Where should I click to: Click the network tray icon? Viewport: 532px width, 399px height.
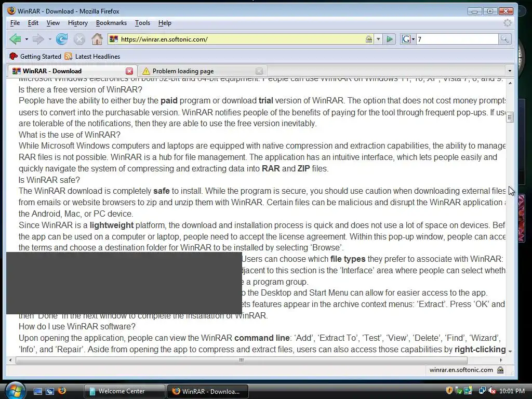(x=482, y=391)
